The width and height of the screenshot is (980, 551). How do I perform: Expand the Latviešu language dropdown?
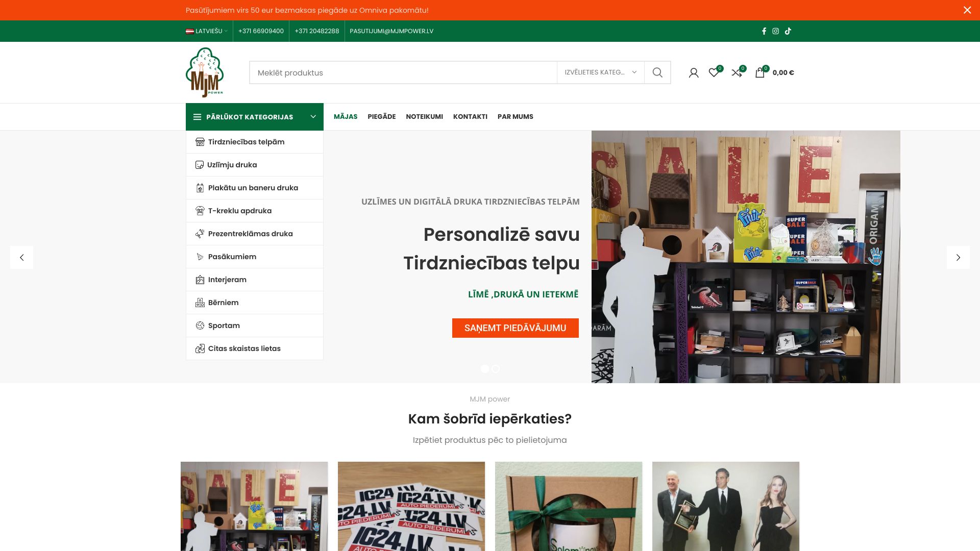207,31
